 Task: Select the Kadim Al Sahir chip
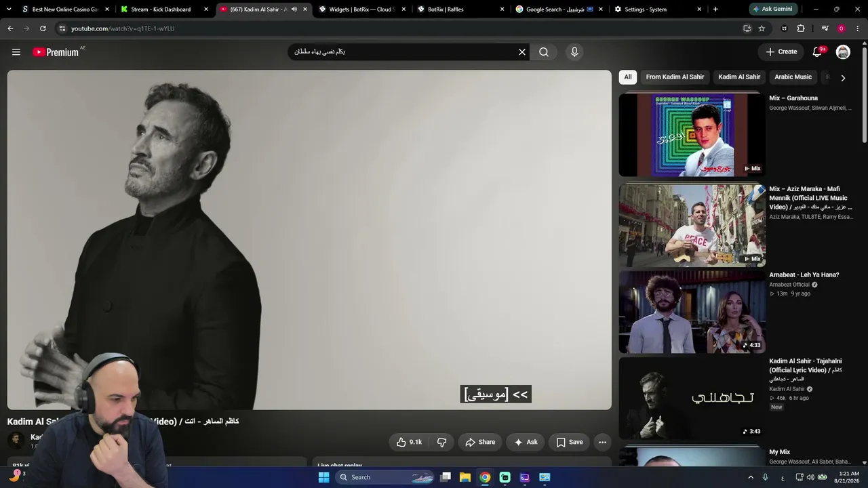click(x=739, y=77)
